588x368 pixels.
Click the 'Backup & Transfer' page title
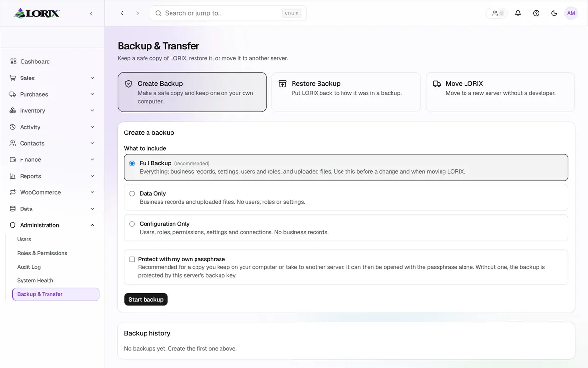158,46
